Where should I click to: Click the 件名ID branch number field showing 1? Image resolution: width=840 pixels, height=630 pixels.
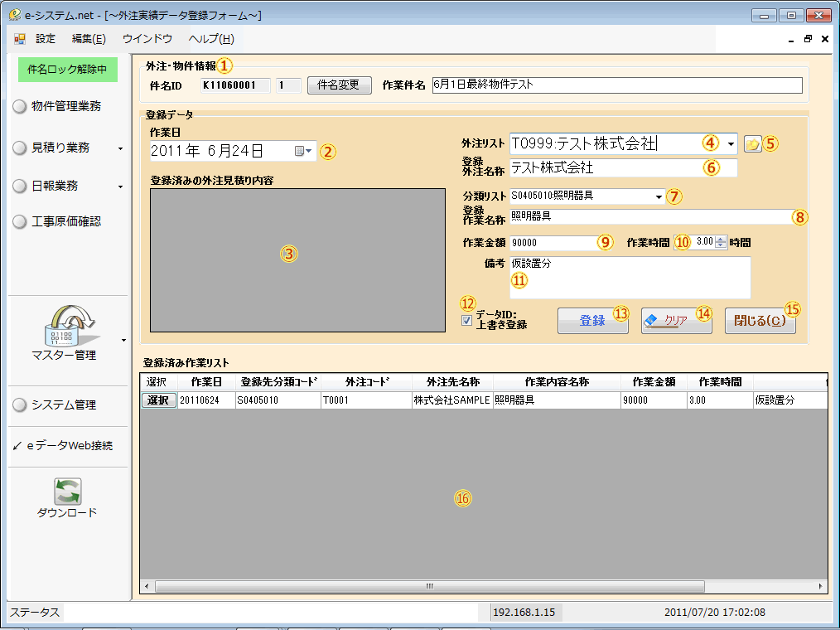coord(288,85)
